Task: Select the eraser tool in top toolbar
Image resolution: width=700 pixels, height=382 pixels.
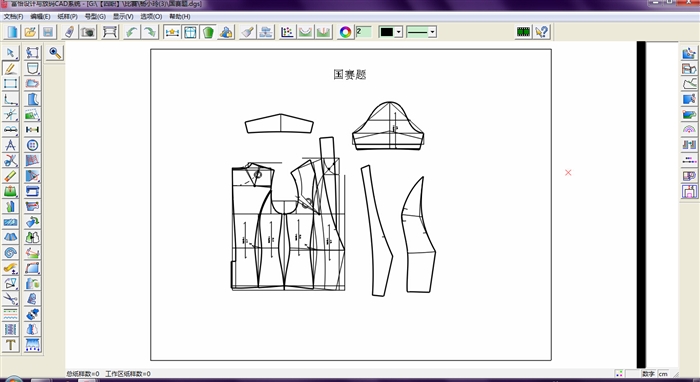Action: (x=70, y=32)
